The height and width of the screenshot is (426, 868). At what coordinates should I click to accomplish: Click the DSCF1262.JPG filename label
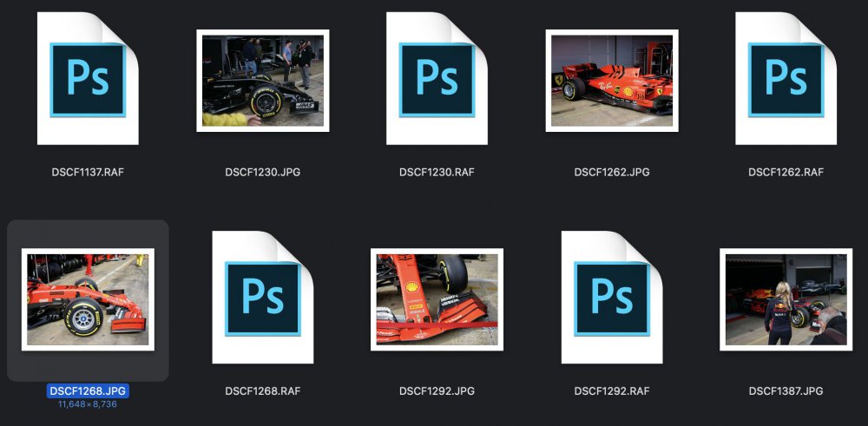pos(611,172)
